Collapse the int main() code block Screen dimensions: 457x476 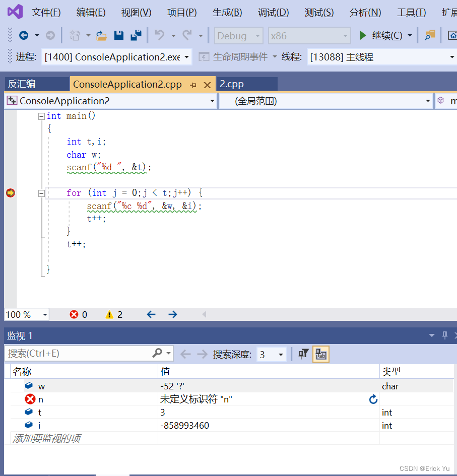click(41, 116)
